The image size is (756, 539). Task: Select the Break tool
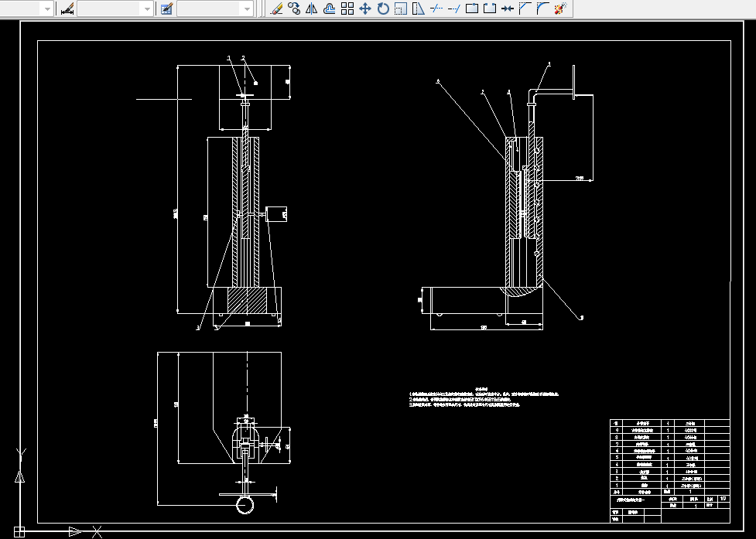tap(490, 9)
